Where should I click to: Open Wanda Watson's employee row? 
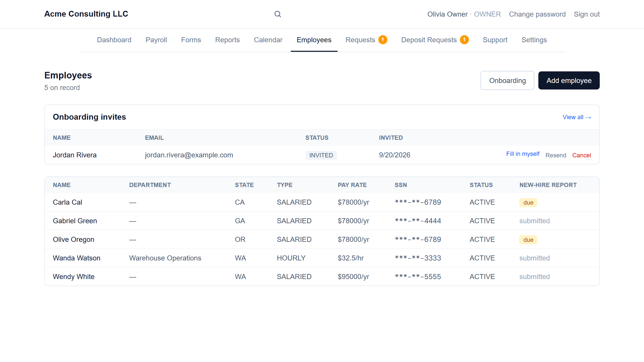[322, 258]
